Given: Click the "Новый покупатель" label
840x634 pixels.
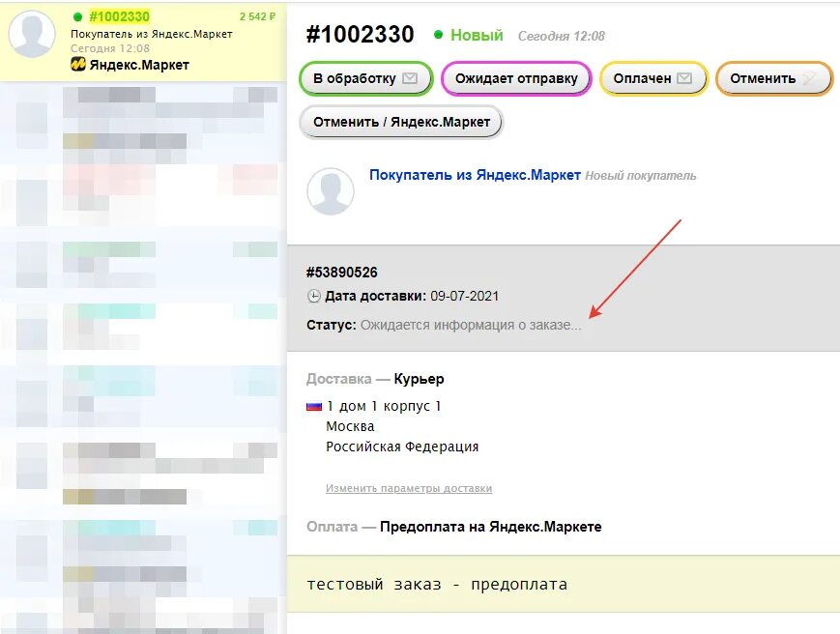Looking at the screenshot, I should 640,176.
